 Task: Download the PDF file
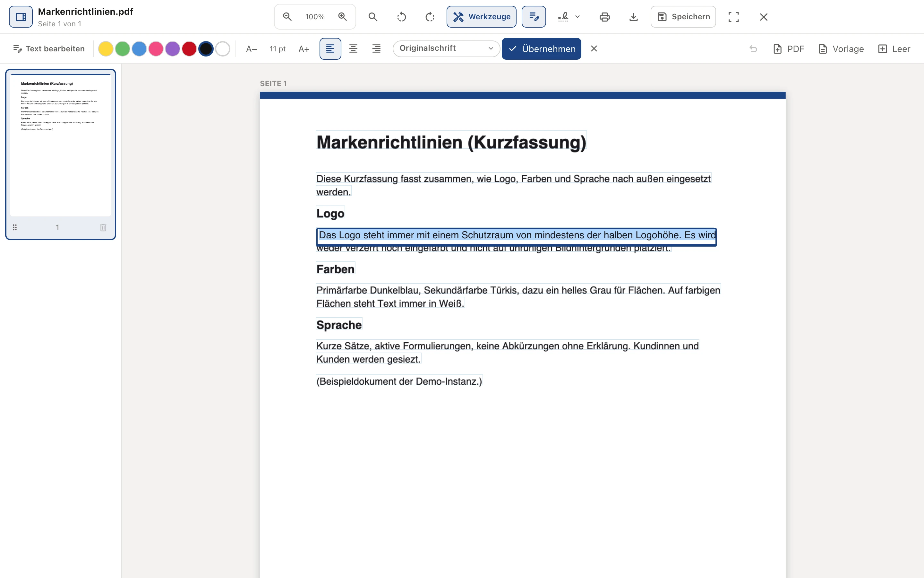point(633,17)
